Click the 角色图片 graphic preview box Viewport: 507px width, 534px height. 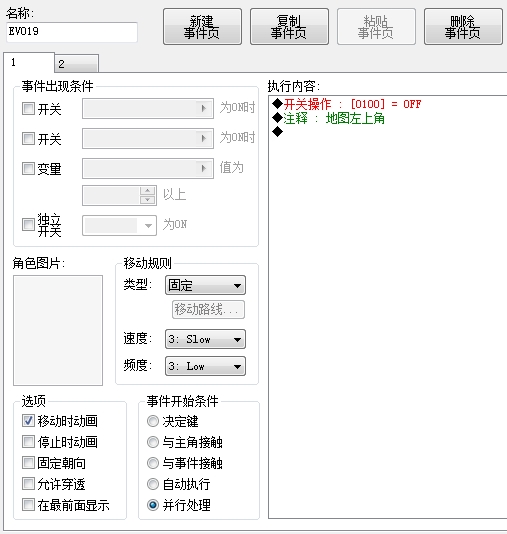tap(58, 331)
